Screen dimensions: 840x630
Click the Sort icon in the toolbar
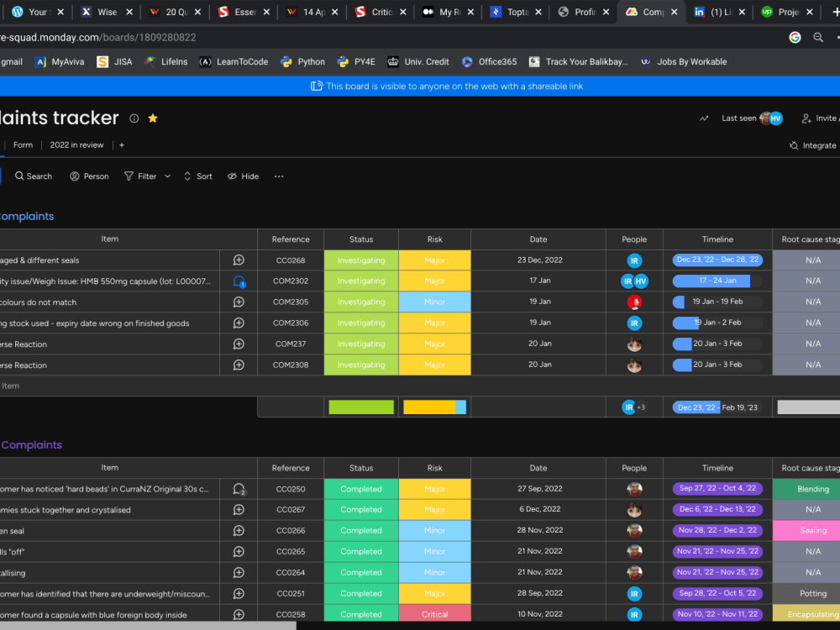[x=186, y=176]
